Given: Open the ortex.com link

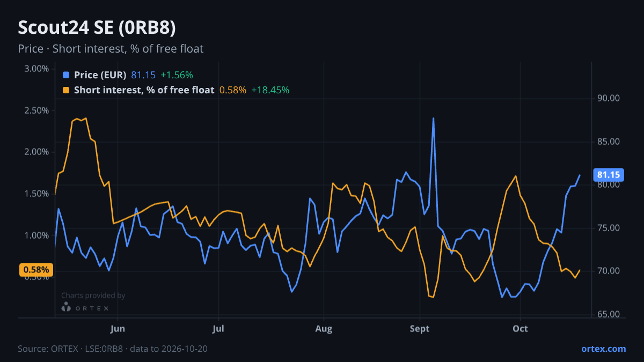Looking at the screenshot, I should click(603, 349).
